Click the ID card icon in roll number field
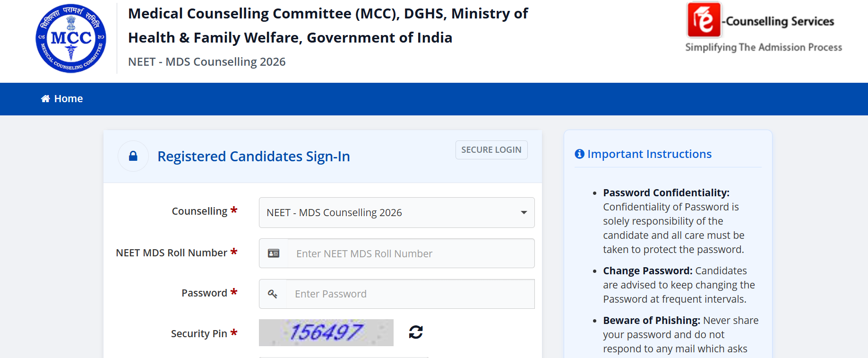 click(274, 253)
